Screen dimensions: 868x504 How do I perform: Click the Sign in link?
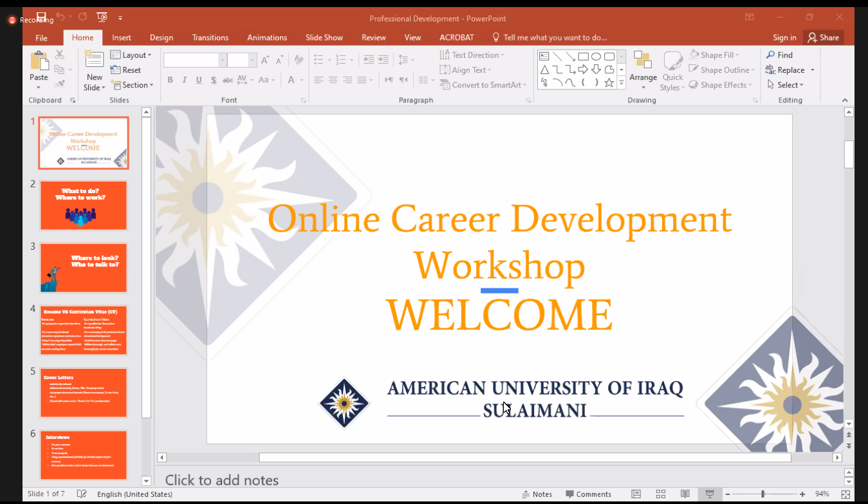pos(784,37)
